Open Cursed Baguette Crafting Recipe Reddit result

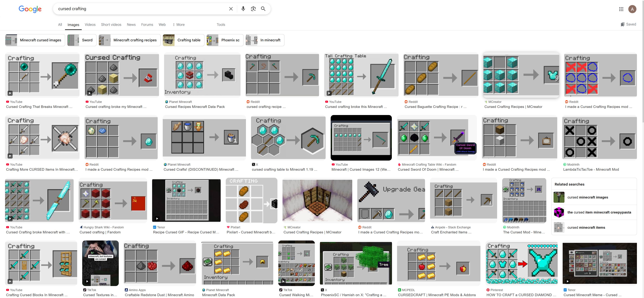435,107
